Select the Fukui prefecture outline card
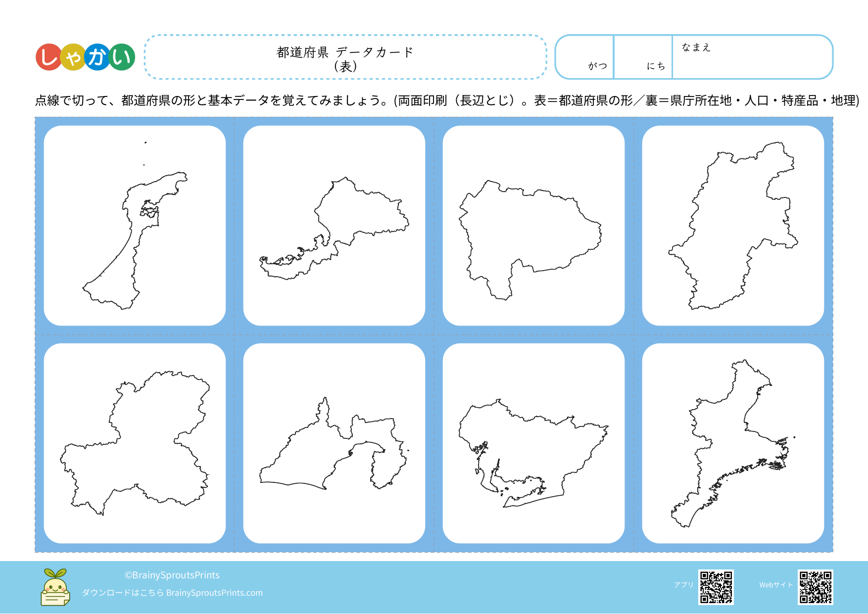 coord(334,226)
